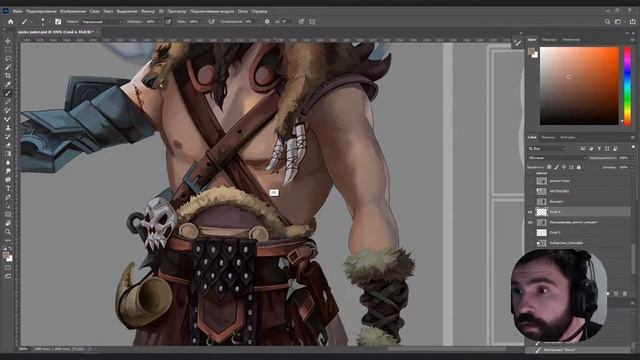The height and width of the screenshot is (360, 640).
Task: Select the Eyedropper tool
Action: click(8, 84)
